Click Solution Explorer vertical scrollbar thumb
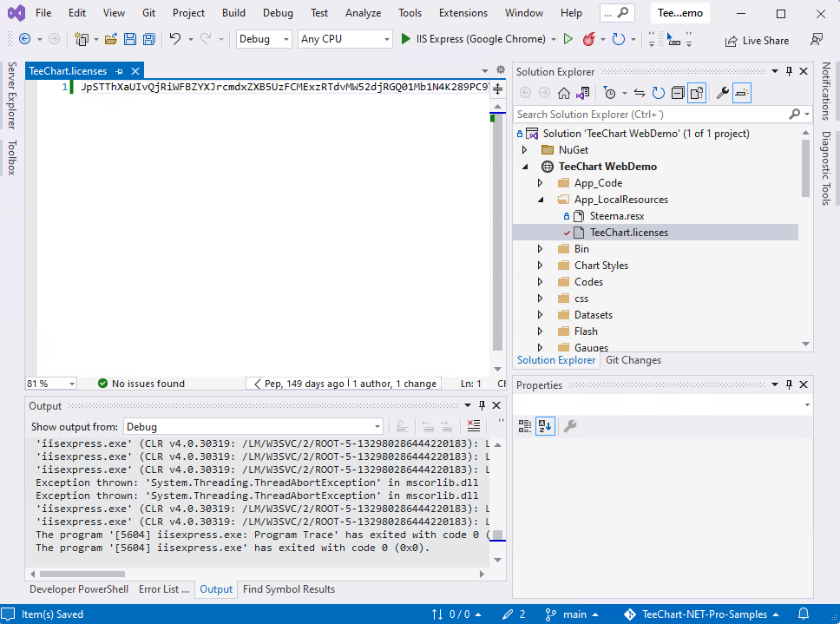Screen dimensions: 840x624 (805, 167)
